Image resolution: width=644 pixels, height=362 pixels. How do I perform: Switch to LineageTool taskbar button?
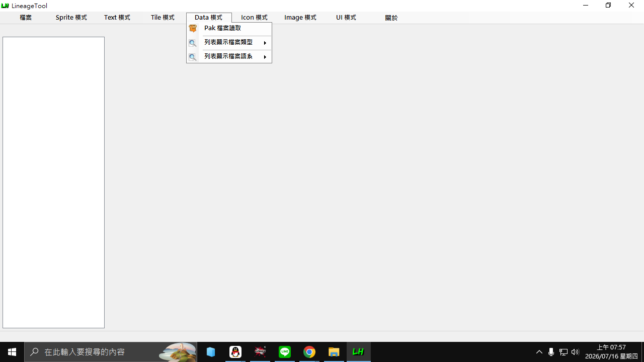click(359, 352)
